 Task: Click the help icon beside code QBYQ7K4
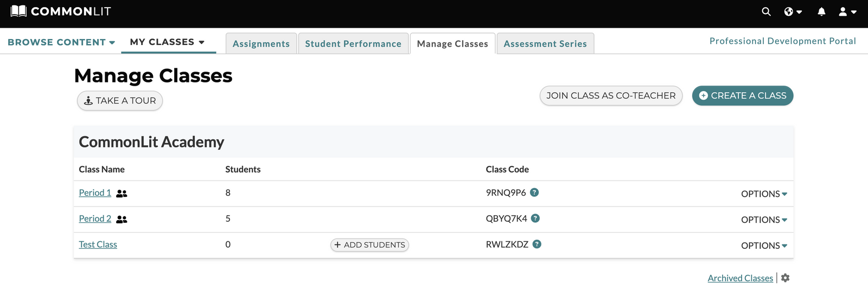pyautogui.click(x=535, y=219)
